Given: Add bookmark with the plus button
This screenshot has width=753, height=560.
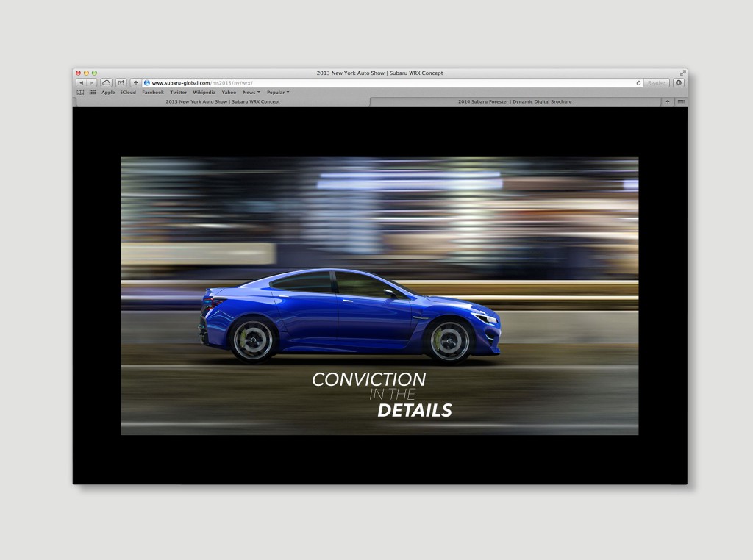Looking at the screenshot, I should click(136, 83).
